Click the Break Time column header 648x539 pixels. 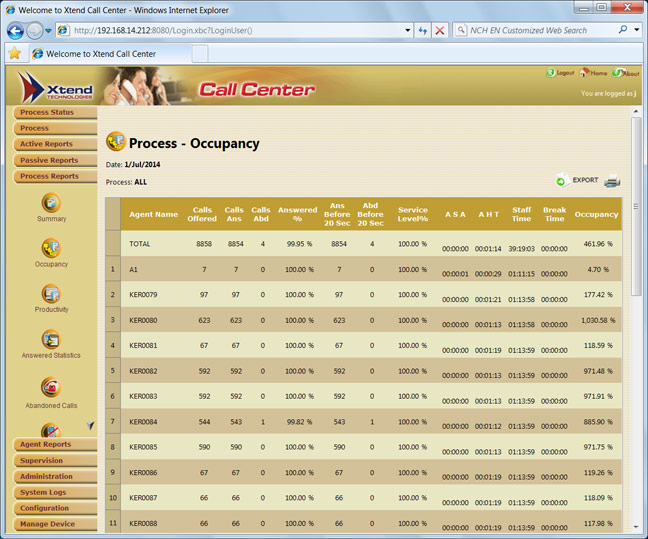coord(554,214)
